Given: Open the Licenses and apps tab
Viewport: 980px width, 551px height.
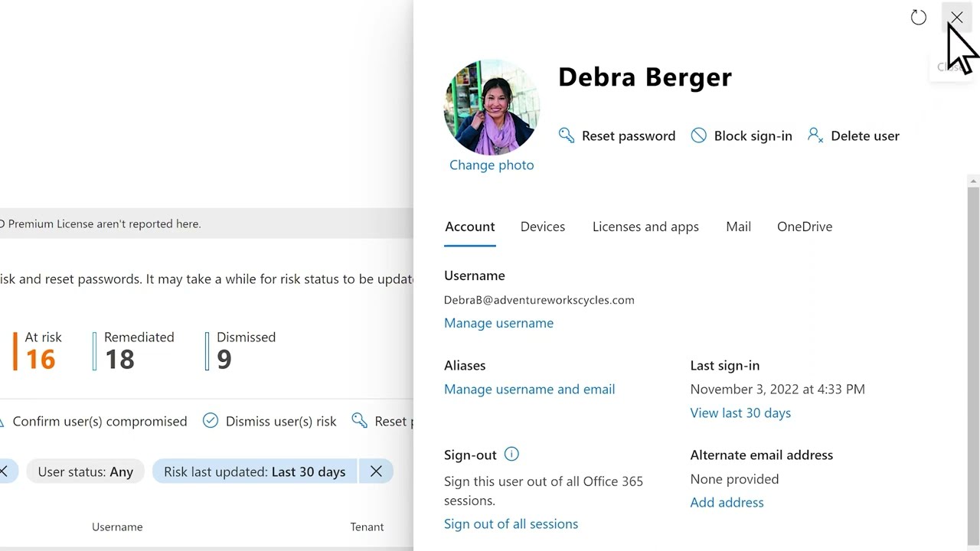Looking at the screenshot, I should (645, 227).
